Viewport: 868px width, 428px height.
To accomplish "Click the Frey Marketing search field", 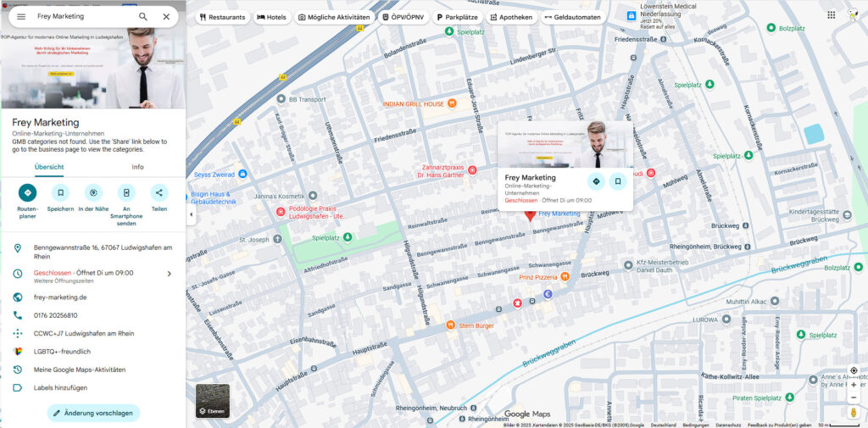I will (x=81, y=16).
